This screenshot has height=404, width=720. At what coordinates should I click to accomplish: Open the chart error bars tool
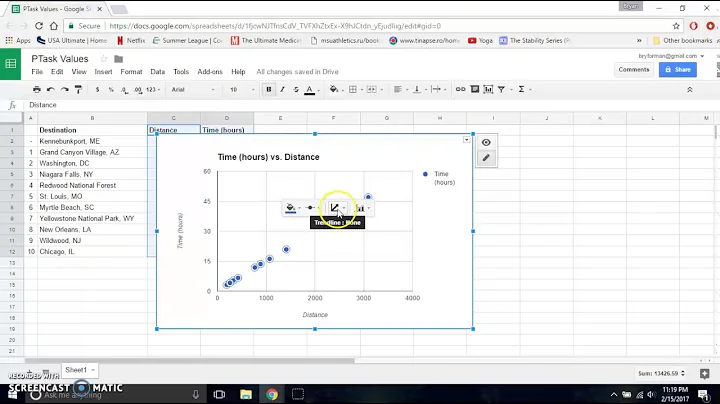pos(363,208)
